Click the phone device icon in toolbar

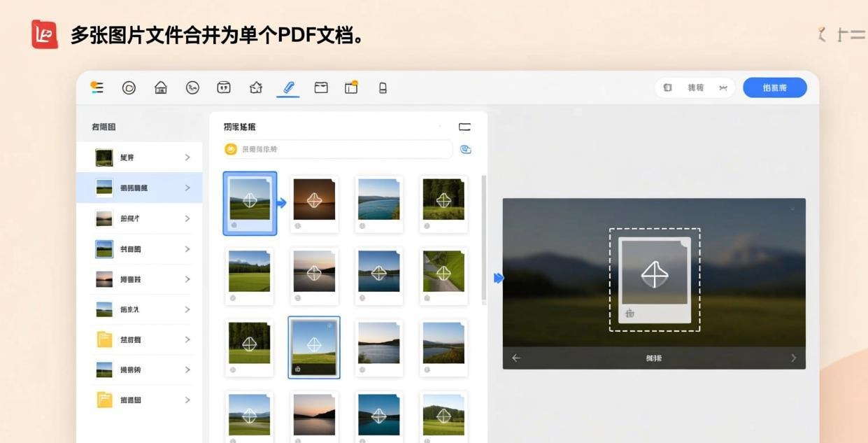pos(383,87)
